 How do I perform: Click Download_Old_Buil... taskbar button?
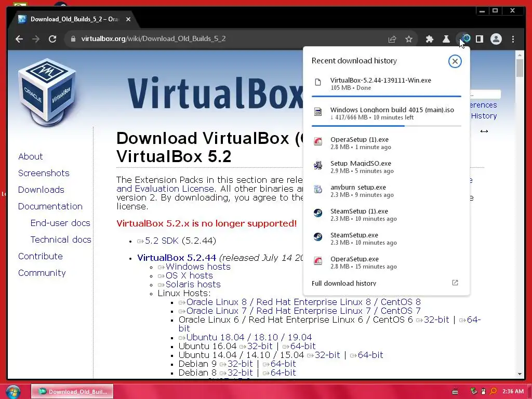[72, 392]
